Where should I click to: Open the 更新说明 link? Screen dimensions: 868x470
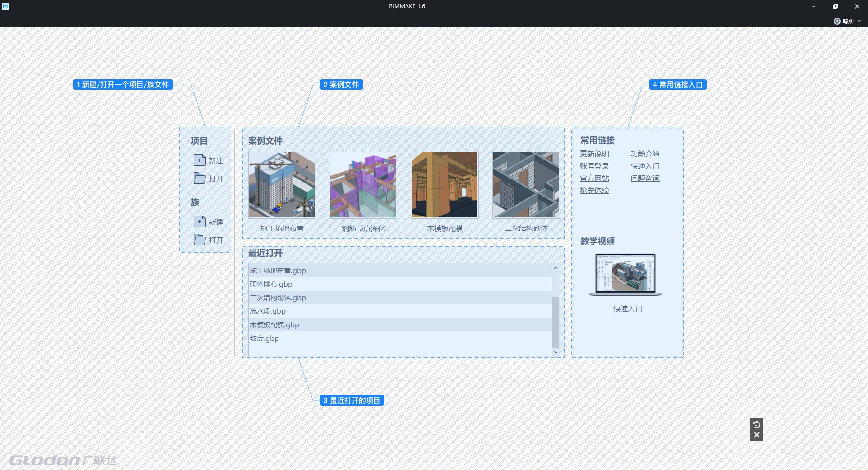594,154
